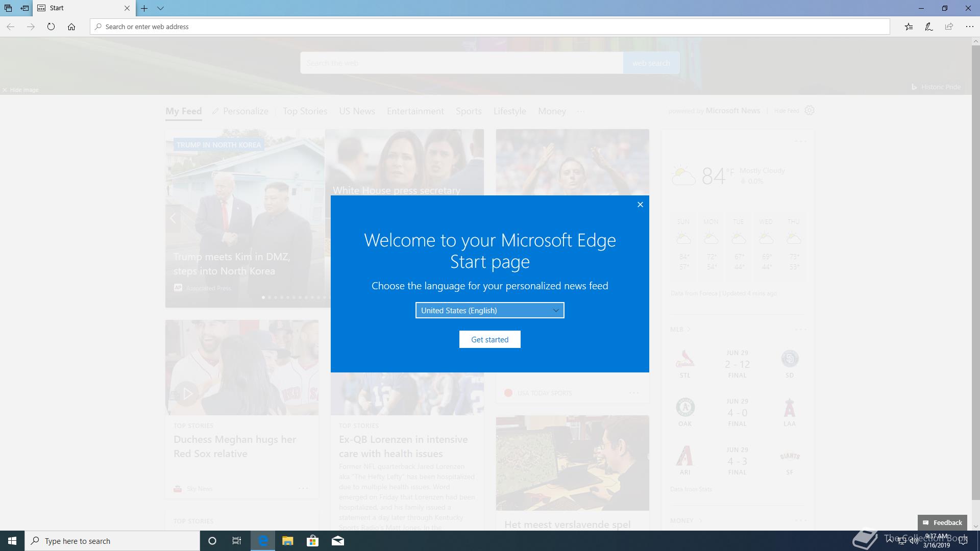Open File Explorer from taskbar
Screen dimensions: 980x551
pyautogui.click(x=288, y=541)
